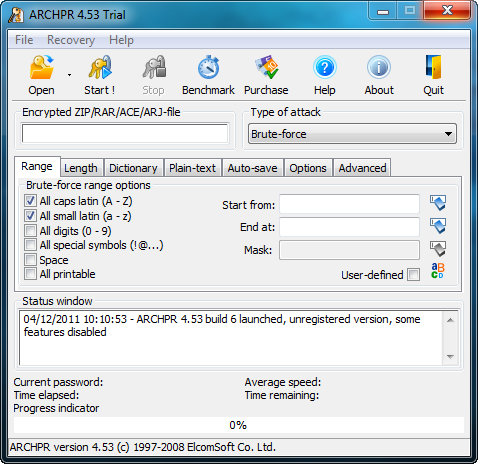
Task: Quit the application via toolbar
Action: [x=433, y=76]
